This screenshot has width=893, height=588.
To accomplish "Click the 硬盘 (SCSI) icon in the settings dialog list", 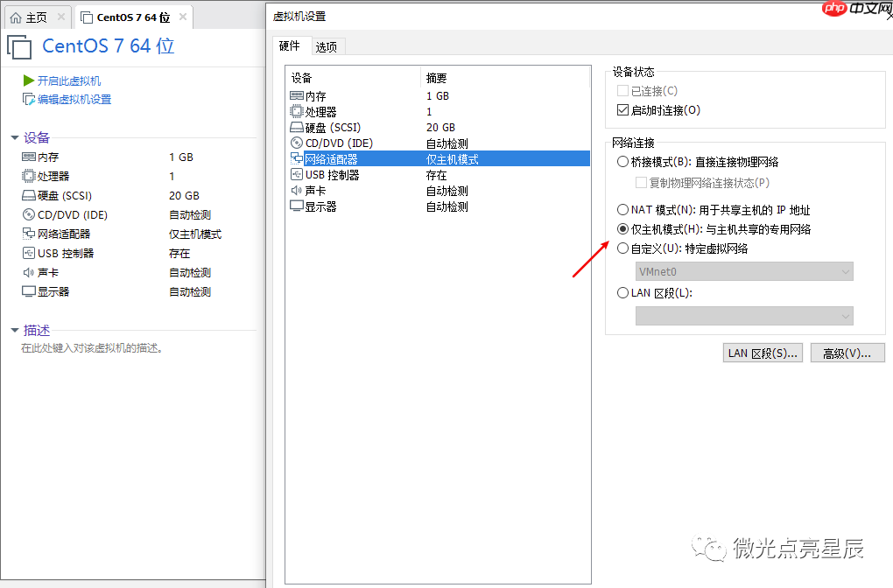I will coord(297,127).
